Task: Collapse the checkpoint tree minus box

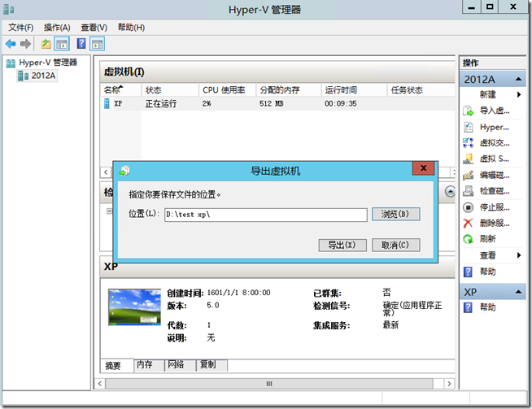Action: point(109,211)
